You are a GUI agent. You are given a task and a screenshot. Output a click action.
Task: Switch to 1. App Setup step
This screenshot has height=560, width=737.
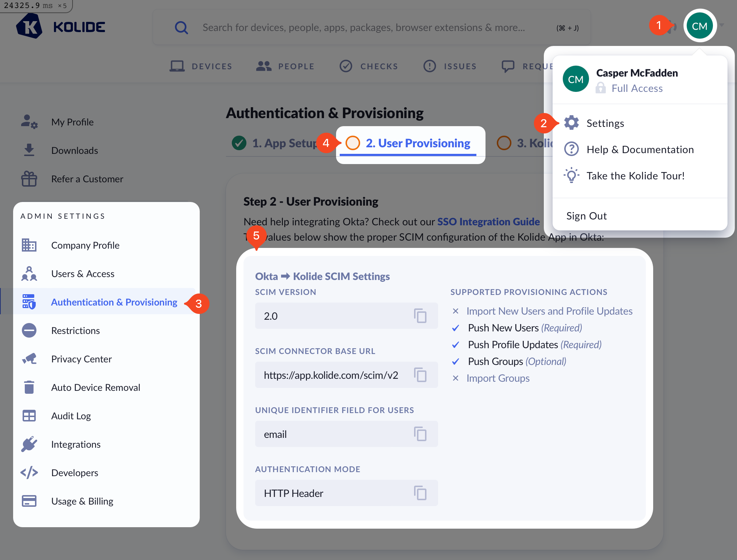click(x=275, y=143)
